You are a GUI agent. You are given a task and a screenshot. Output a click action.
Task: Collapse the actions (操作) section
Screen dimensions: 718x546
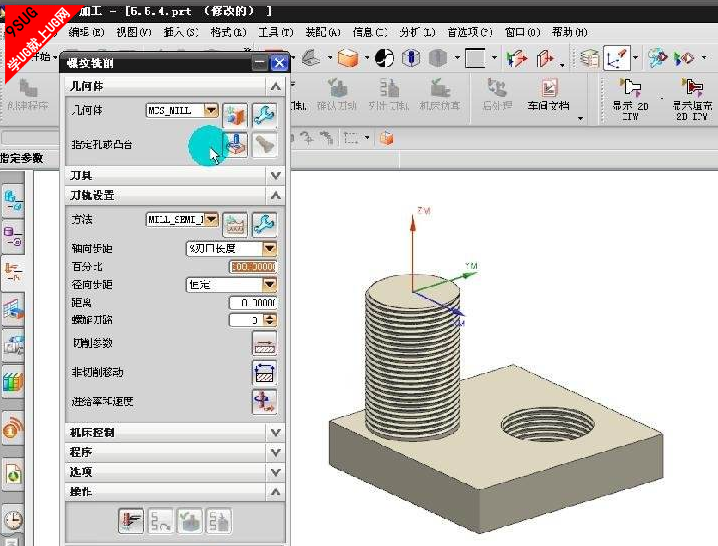tap(275, 491)
